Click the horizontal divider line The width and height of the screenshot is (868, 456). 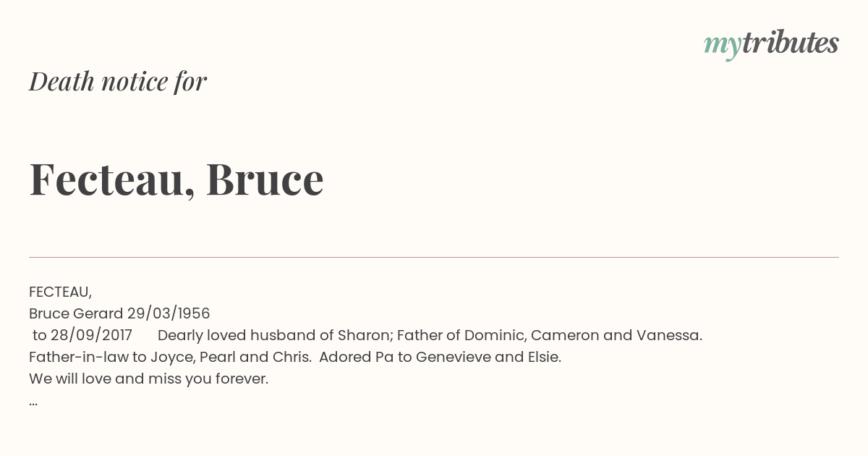tap(434, 257)
